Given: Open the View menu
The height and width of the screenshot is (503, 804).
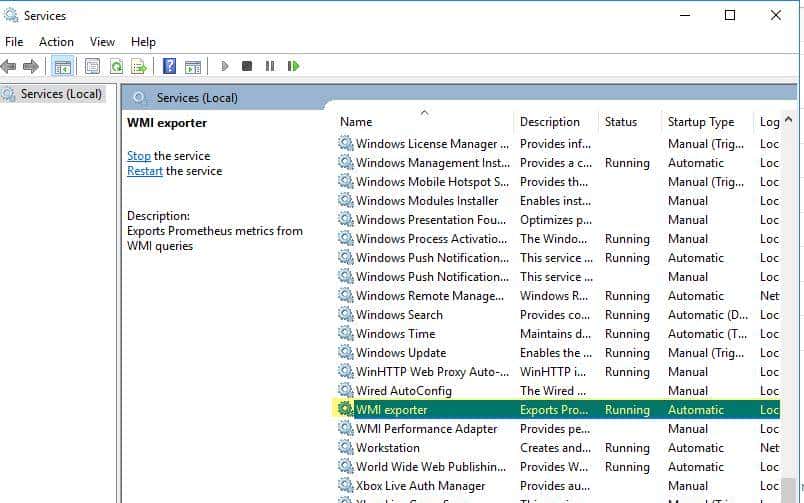Looking at the screenshot, I should coord(102,42).
